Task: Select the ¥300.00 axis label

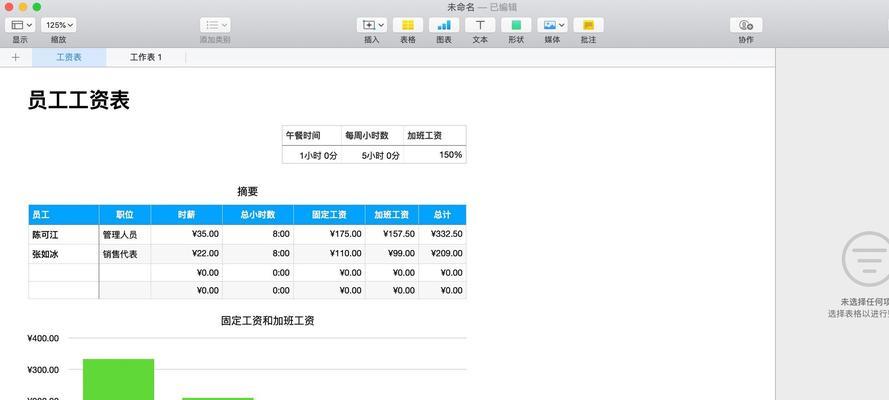Action: (x=43, y=370)
